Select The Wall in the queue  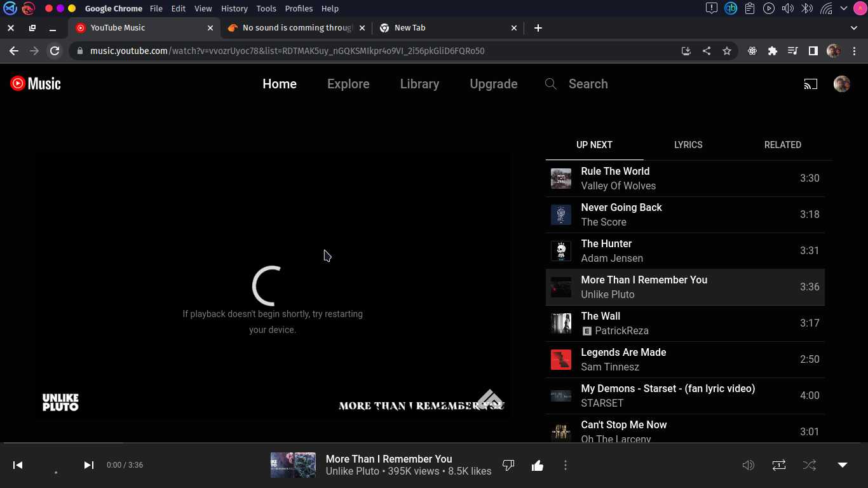pyautogui.click(x=685, y=323)
